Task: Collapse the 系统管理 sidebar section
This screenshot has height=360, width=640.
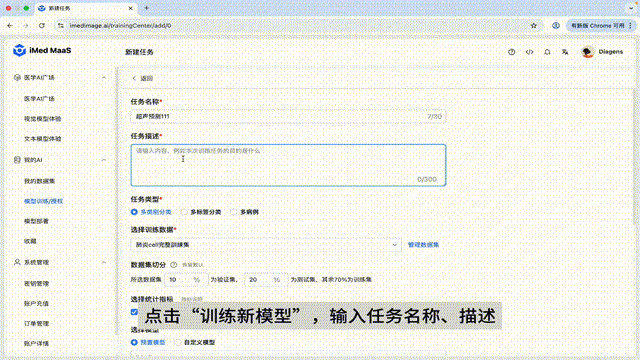Action: click(x=104, y=262)
